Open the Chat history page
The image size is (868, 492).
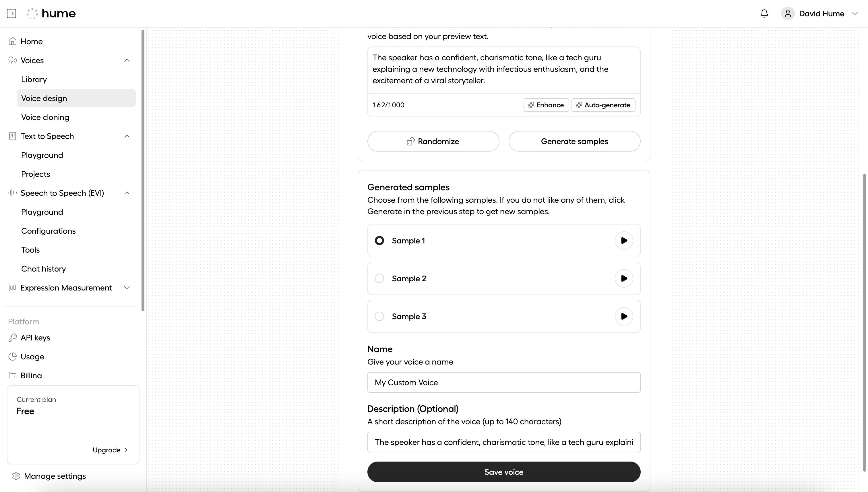[x=43, y=269]
